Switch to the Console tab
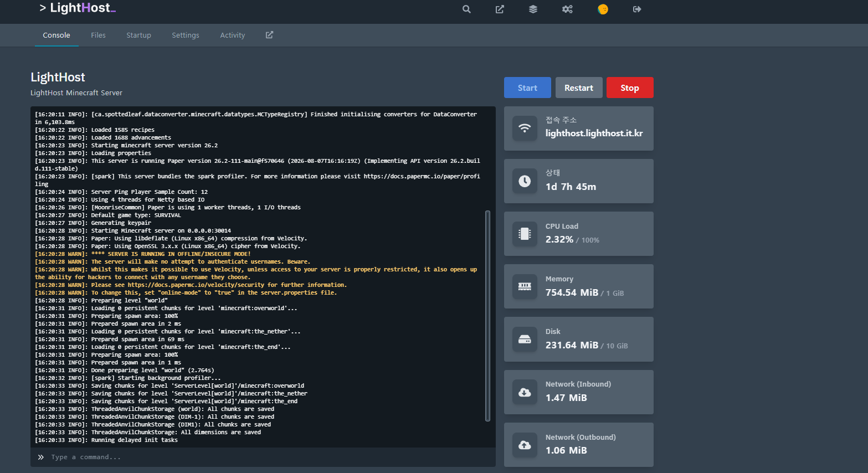Image resolution: width=868 pixels, height=473 pixels. (x=57, y=35)
